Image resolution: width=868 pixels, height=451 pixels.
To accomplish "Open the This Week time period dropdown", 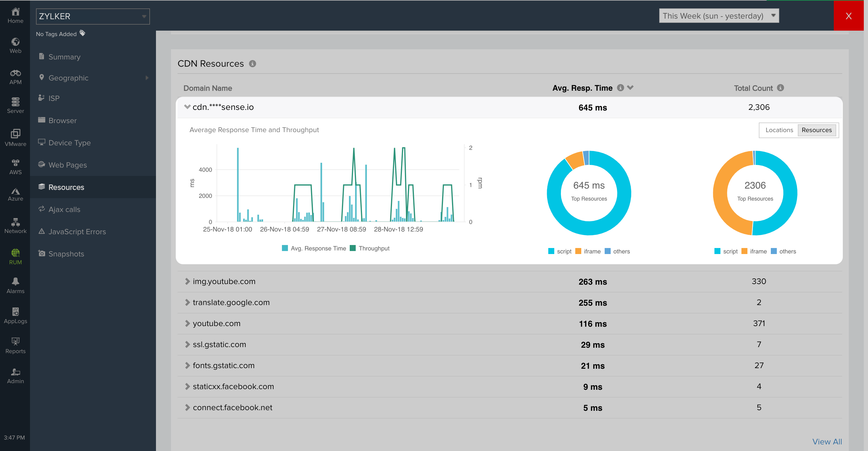I will (718, 16).
